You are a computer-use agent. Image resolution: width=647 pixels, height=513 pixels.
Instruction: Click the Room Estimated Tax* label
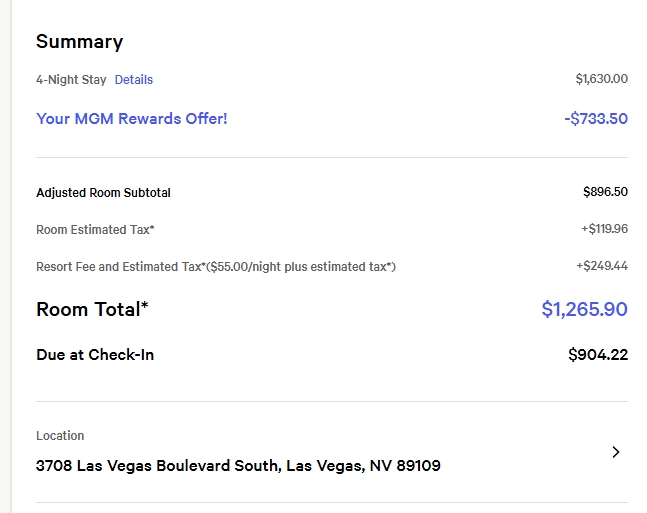pyautogui.click(x=95, y=230)
